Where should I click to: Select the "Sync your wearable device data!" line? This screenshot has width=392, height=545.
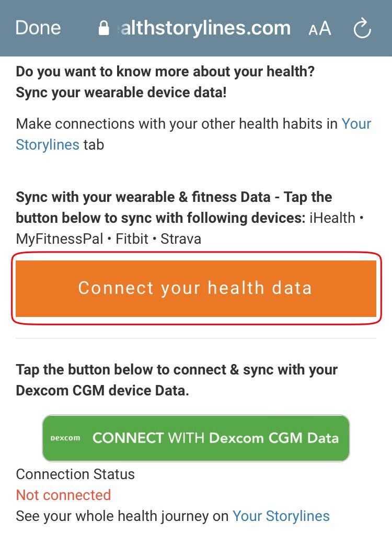[x=121, y=92]
